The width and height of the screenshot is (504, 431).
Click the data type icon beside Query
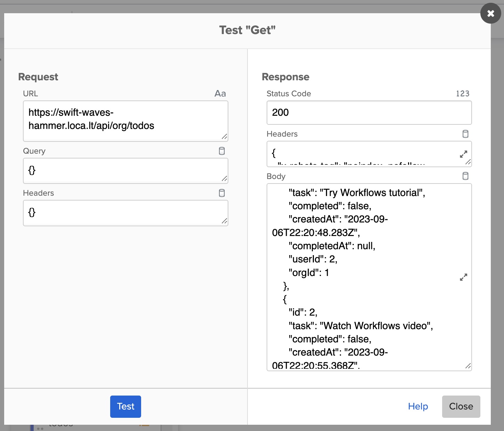point(222,151)
